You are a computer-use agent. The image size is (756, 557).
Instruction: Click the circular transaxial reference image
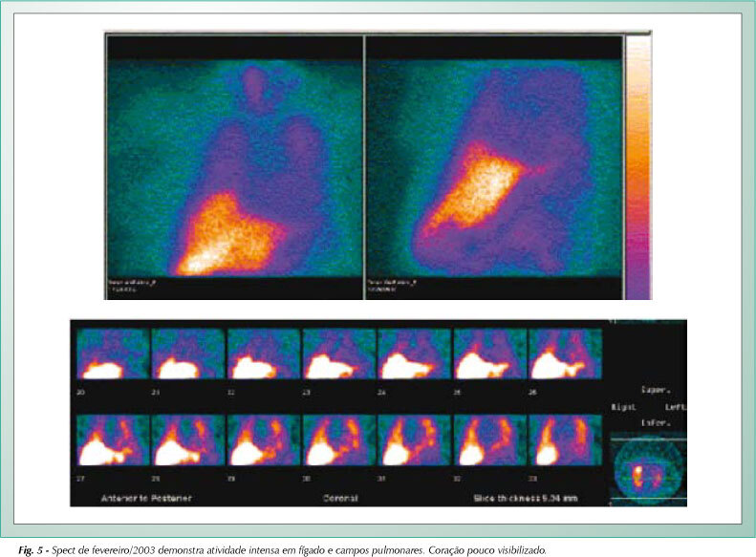(x=648, y=469)
